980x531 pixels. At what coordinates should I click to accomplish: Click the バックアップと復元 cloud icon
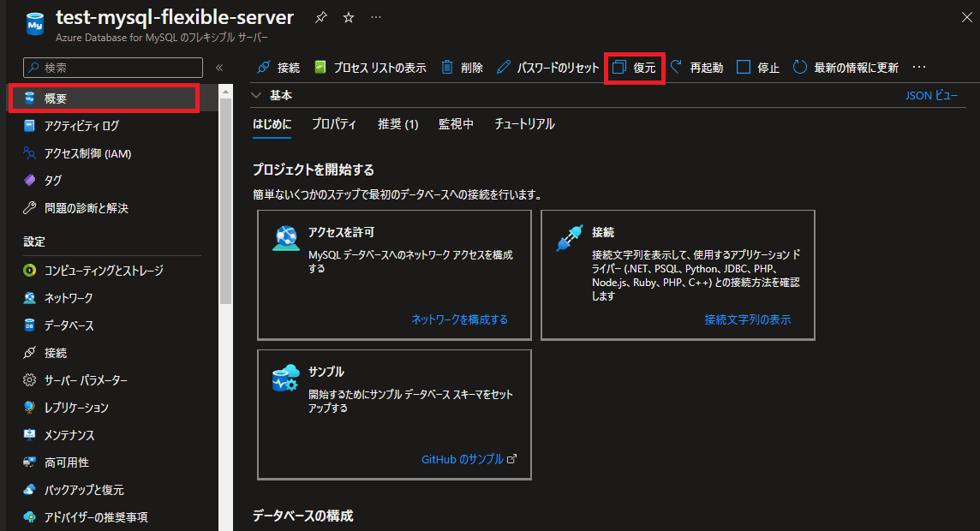point(29,490)
